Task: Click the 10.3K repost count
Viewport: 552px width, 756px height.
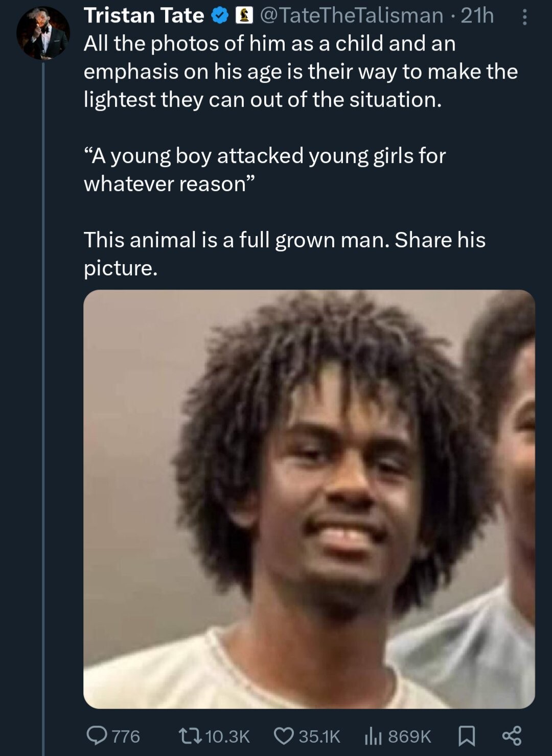Action: (x=227, y=736)
